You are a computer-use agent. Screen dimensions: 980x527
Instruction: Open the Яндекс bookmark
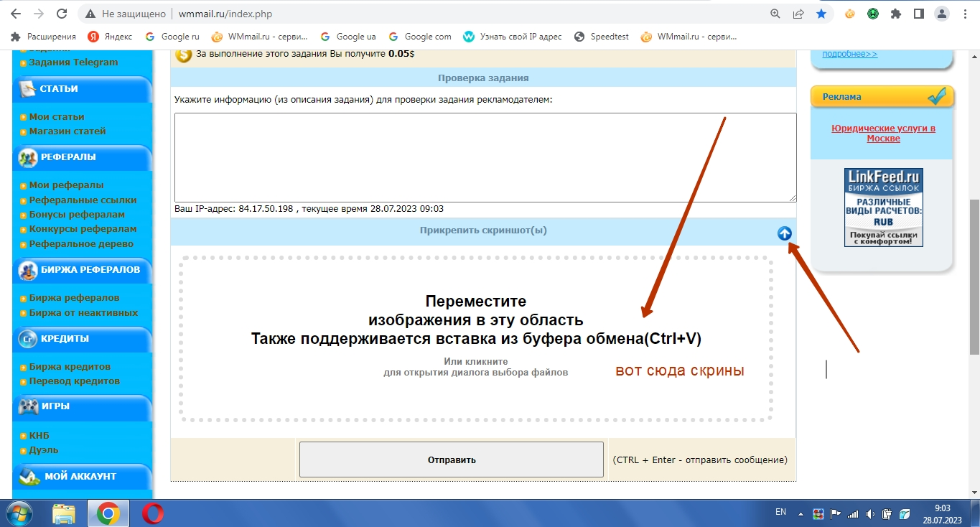click(110, 37)
